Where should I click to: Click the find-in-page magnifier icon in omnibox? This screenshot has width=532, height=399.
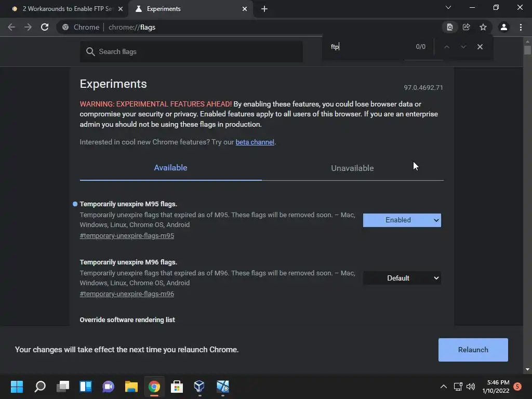(x=449, y=27)
